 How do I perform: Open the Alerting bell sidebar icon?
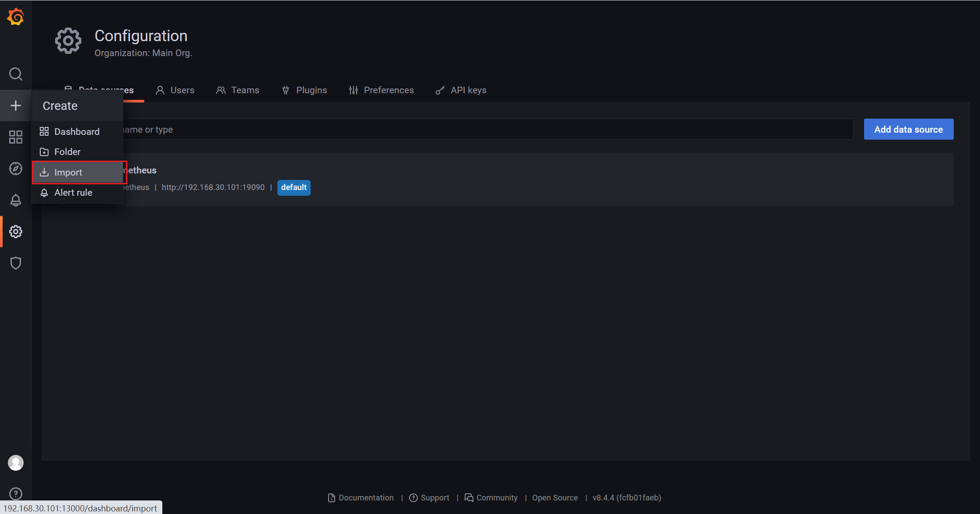pyautogui.click(x=16, y=200)
